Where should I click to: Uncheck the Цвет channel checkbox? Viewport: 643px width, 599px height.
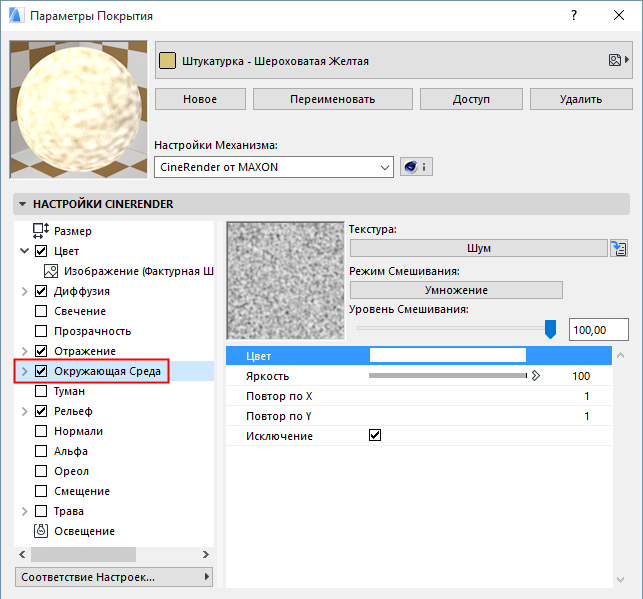pos(41,251)
